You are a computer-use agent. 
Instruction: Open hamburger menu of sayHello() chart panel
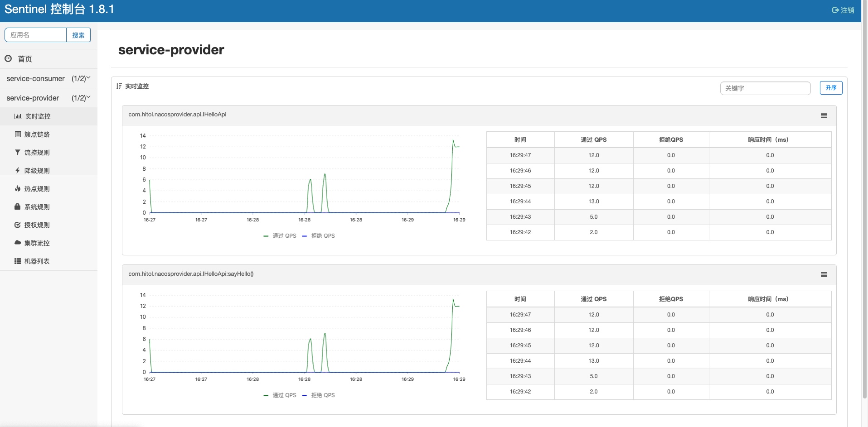tap(824, 275)
